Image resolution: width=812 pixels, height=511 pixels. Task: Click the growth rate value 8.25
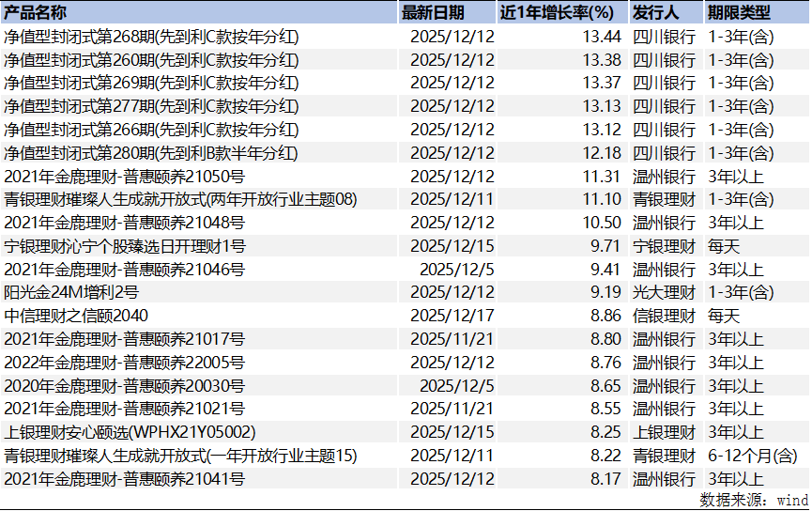click(605, 432)
